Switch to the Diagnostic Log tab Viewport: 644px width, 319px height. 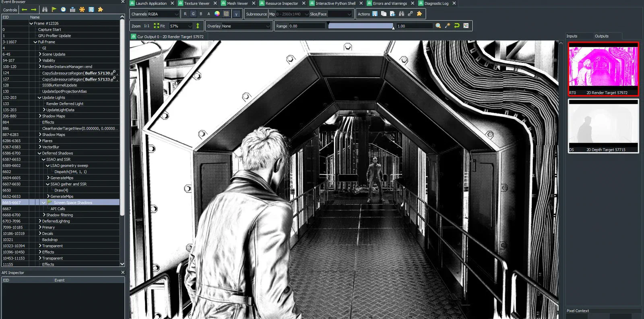pos(436,3)
